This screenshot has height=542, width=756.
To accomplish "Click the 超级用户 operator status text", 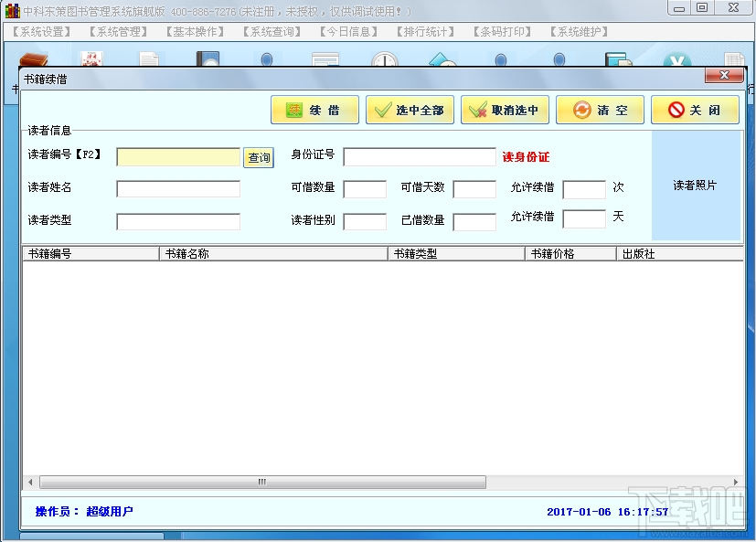I will pyautogui.click(x=110, y=511).
